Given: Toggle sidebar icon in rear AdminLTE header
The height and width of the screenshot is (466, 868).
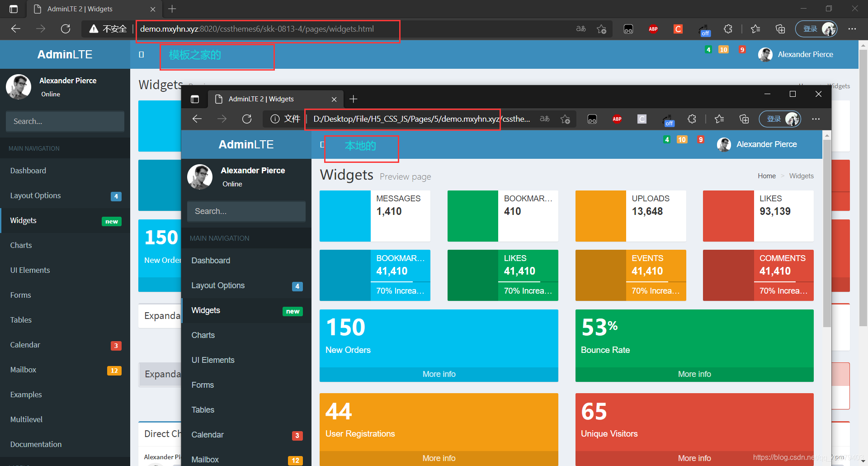Looking at the screenshot, I should pyautogui.click(x=142, y=54).
